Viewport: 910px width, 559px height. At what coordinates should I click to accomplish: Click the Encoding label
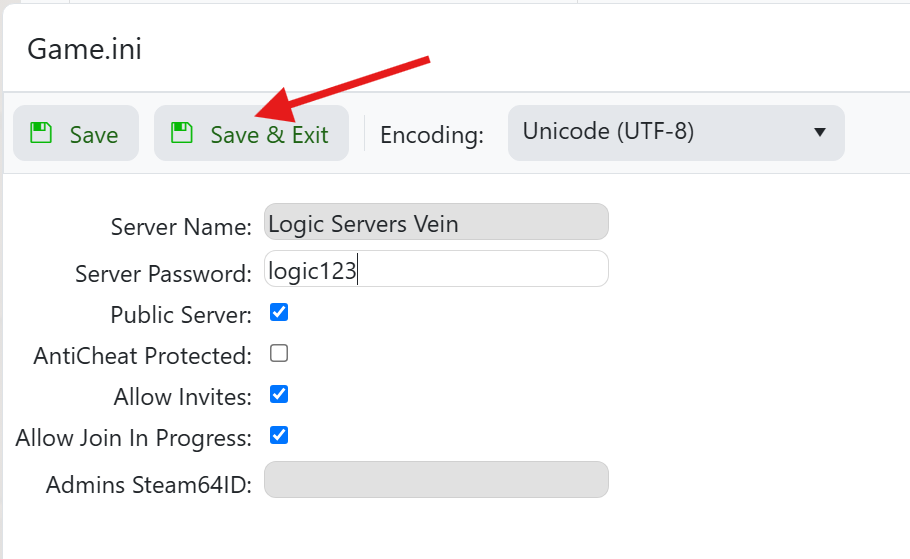pyautogui.click(x=432, y=135)
